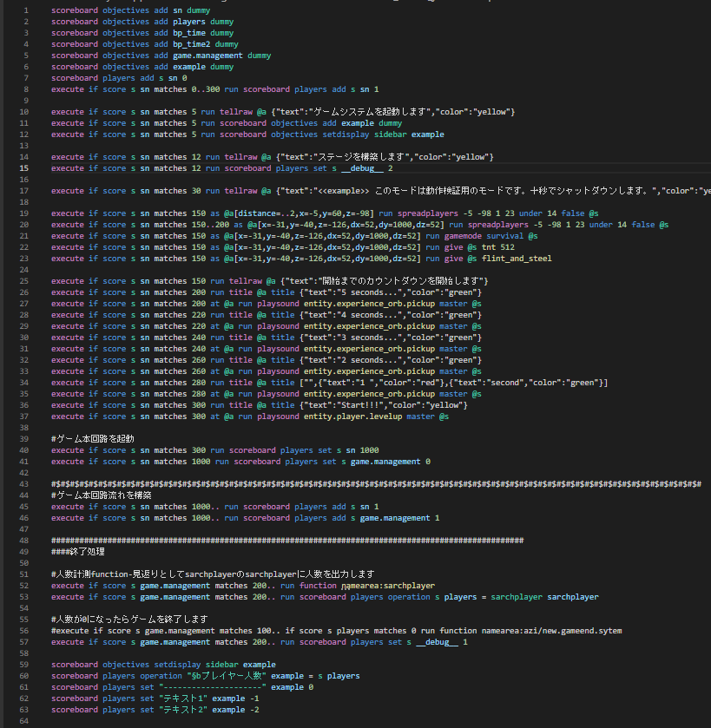This screenshot has width=711, height=728.
Task: Click empty line number 64
Action: coord(23,721)
